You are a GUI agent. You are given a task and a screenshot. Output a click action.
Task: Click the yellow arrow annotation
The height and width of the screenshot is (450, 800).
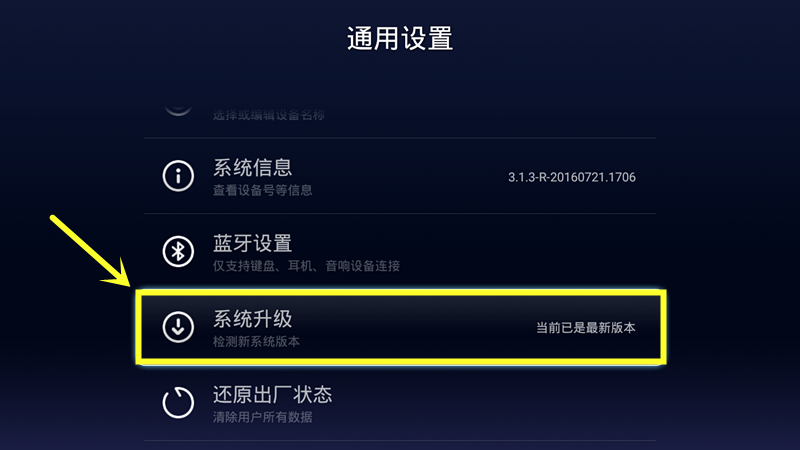click(90, 250)
